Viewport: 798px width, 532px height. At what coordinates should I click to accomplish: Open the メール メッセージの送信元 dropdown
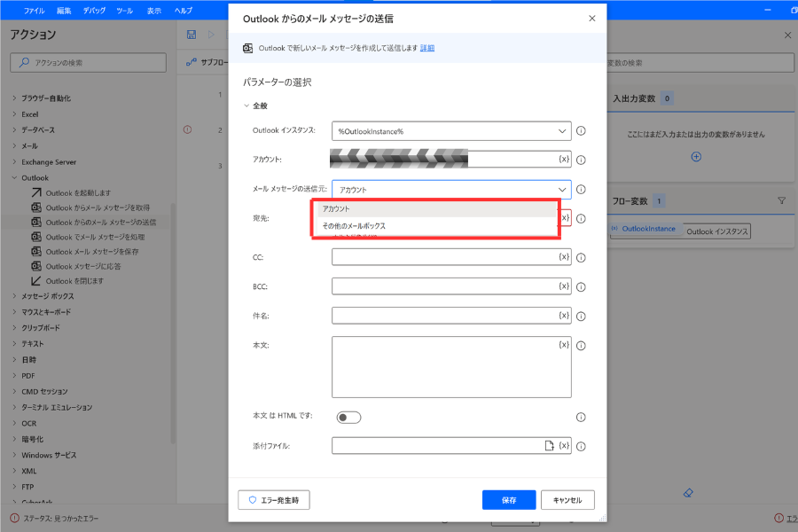[x=451, y=190]
